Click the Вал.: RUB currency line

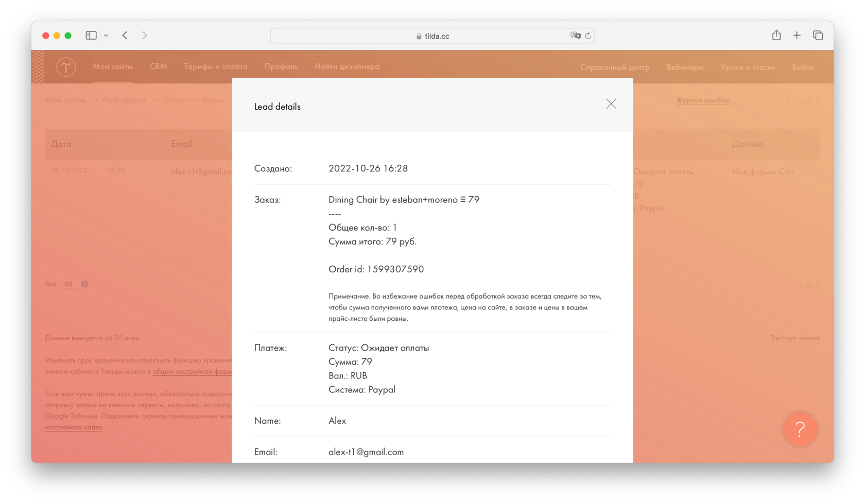pyautogui.click(x=348, y=376)
